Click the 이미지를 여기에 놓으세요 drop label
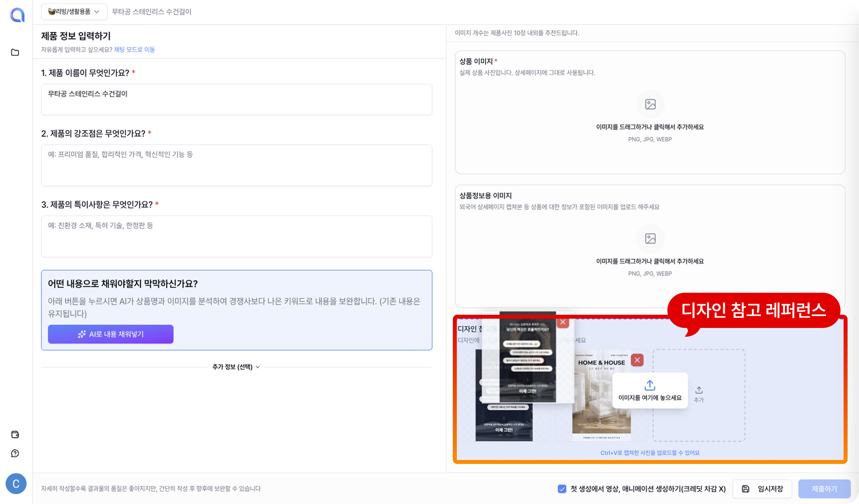Viewport: 859px width, 504px height. click(x=650, y=397)
